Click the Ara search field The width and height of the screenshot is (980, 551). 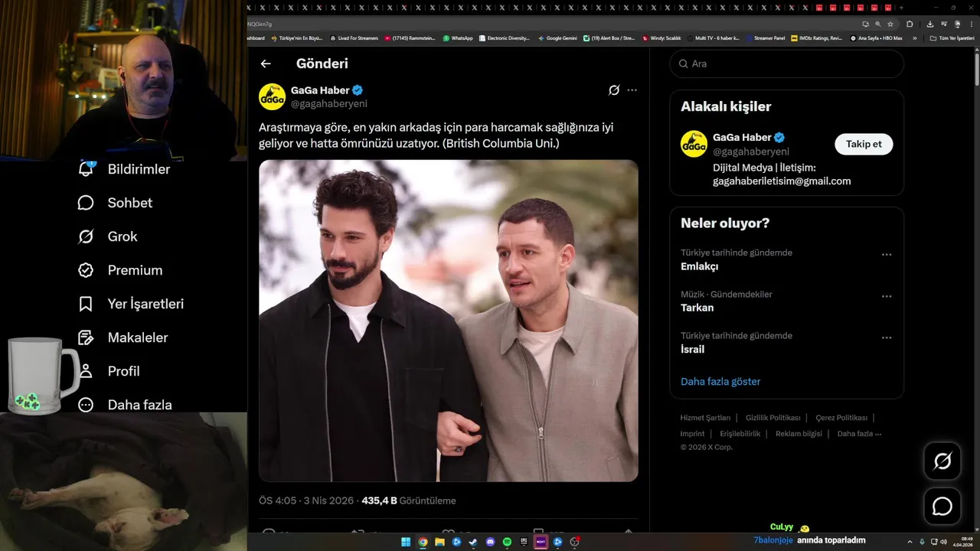coord(787,64)
